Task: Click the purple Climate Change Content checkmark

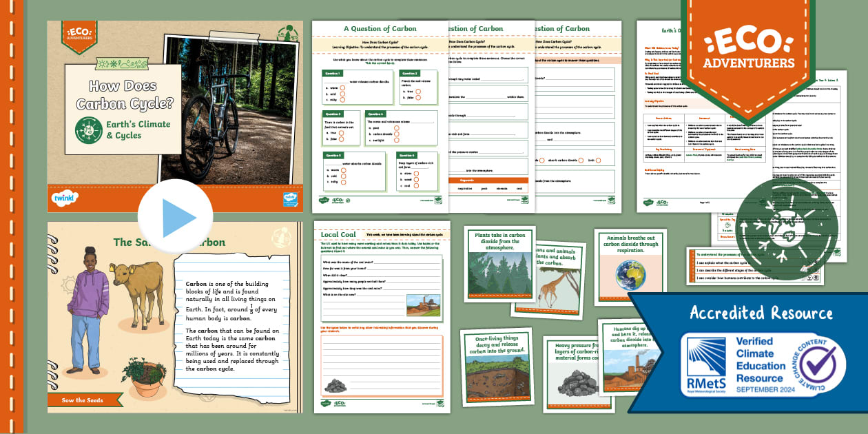Action: coord(815,364)
